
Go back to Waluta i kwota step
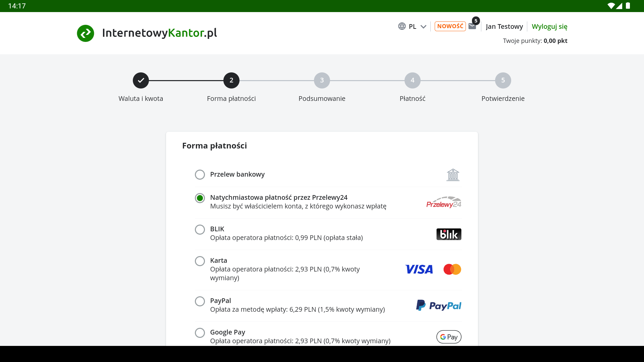point(141,80)
